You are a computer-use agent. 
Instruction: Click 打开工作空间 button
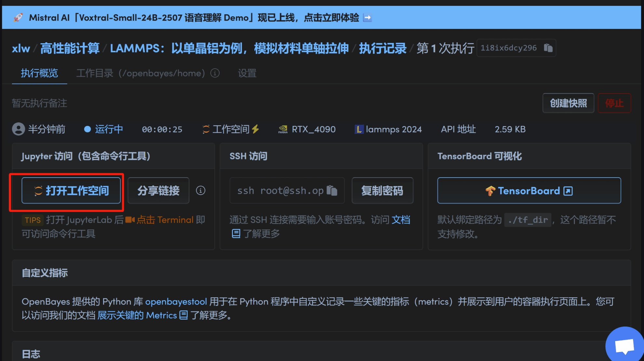(x=71, y=191)
